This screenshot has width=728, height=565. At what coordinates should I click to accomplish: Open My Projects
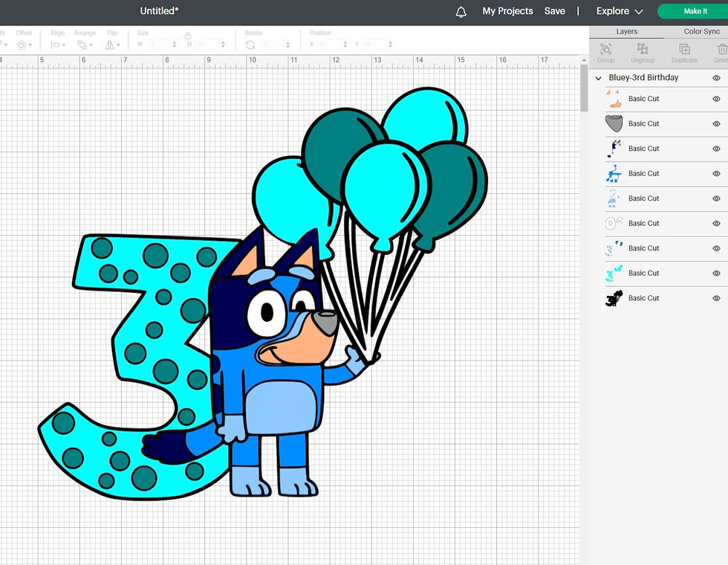(507, 11)
